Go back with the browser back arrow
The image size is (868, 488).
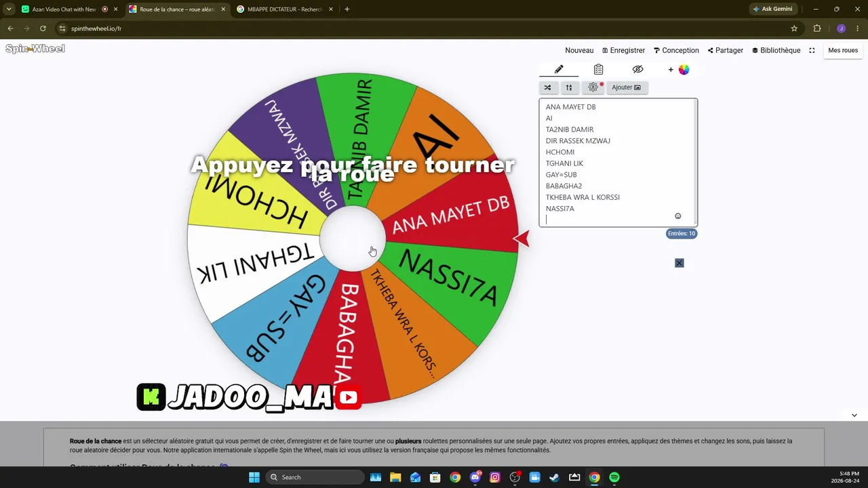pyautogui.click(x=10, y=28)
